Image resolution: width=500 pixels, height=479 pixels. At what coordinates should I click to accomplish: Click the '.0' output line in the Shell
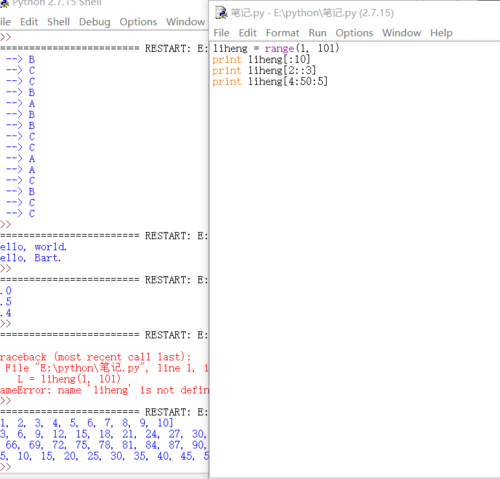tap(6, 291)
